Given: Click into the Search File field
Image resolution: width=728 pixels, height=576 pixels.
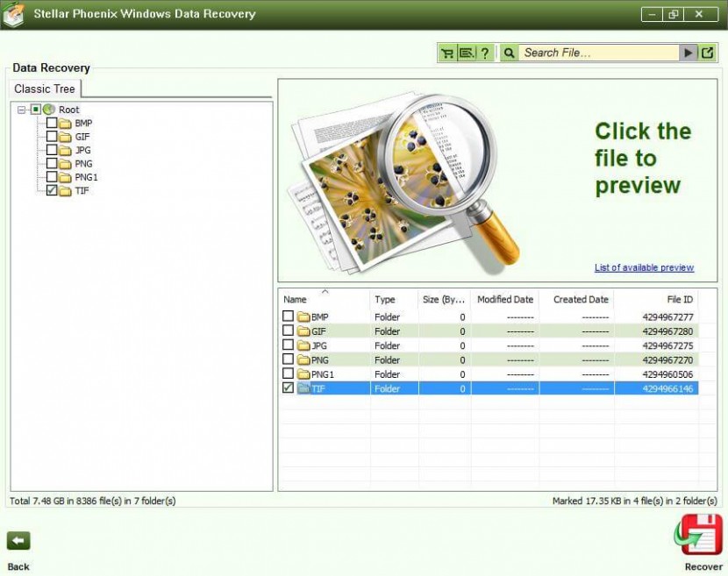Looking at the screenshot, I should point(598,53).
